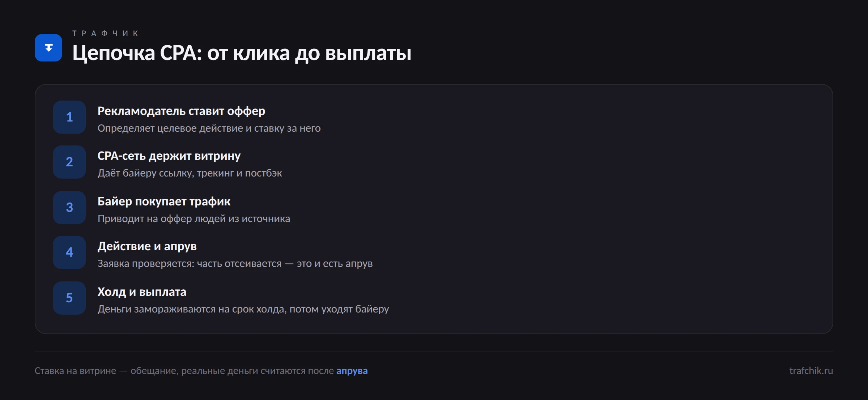The height and width of the screenshot is (400, 868).
Task: Click the title 'CPA-сеть держит витрину'
Action: [x=169, y=156]
